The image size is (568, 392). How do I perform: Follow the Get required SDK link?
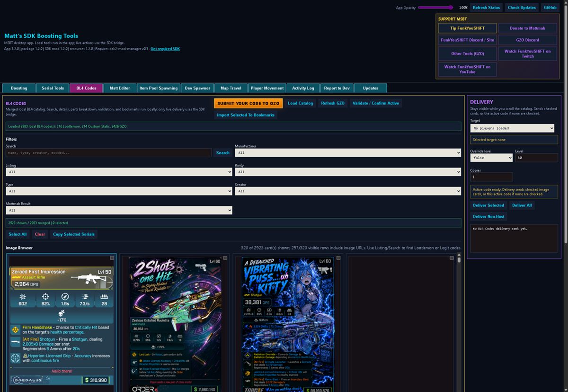[165, 49]
